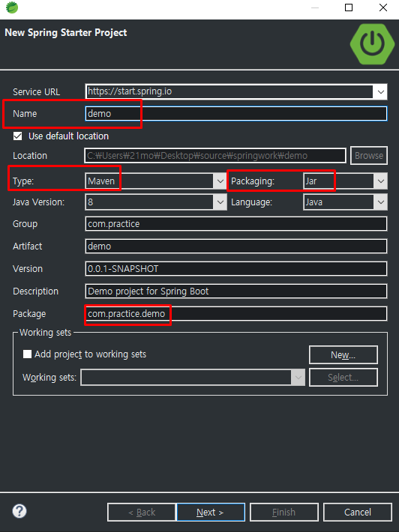Image resolution: width=399 pixels, height=532 pixels.
Task: Click the Description field
Action: (x=236, y=291)
